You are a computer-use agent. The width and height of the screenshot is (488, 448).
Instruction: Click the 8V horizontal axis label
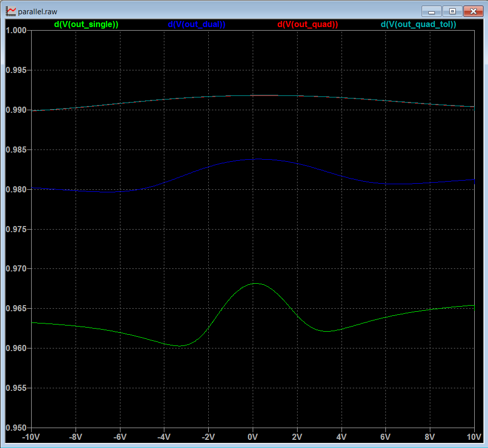coord(430,437)
